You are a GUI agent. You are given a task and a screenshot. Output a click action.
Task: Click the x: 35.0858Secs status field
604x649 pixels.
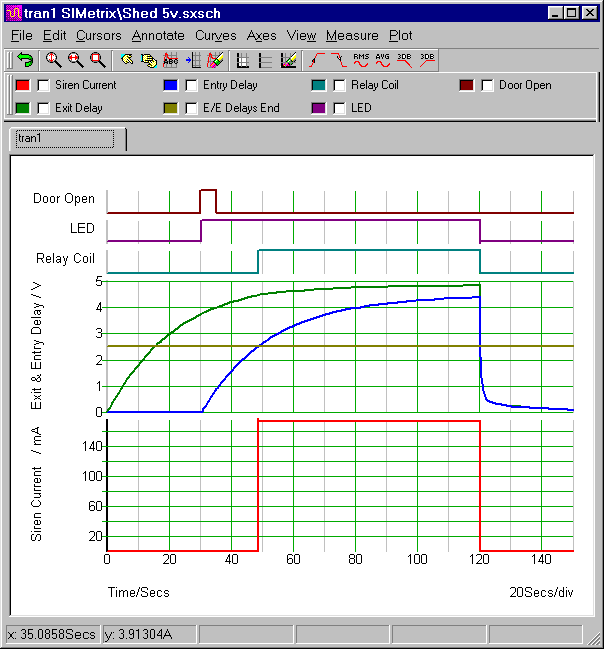[x=53, y=635]
